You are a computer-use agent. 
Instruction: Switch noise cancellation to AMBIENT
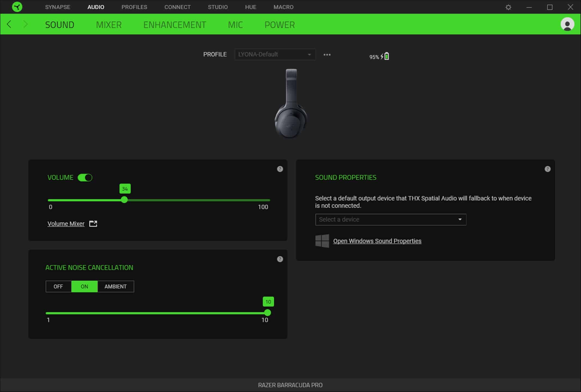pyautogui.click(x=116, y=286)
